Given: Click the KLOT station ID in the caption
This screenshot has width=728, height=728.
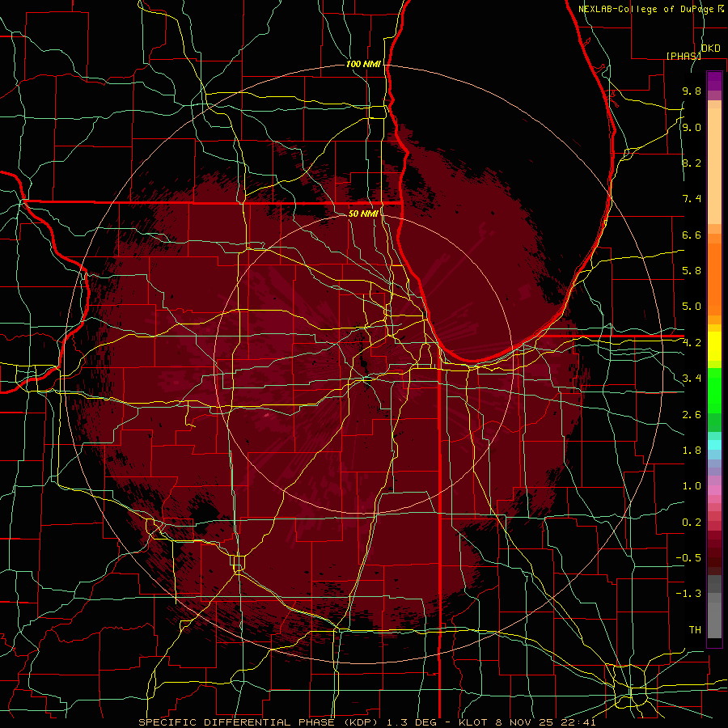Looking at the screenshot, I should (x=473, y=722).
